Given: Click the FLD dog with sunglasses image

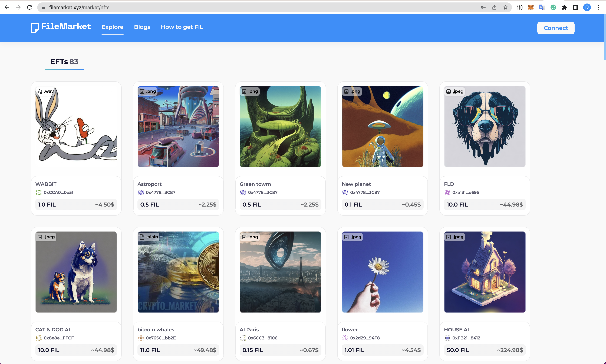Looking at the screenshot, I should [485, 127].
